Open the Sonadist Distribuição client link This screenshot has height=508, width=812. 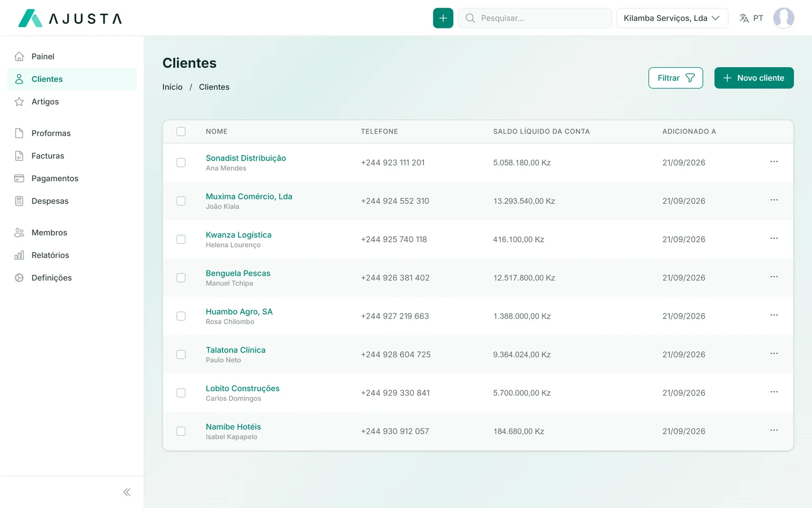coord(246,158)
